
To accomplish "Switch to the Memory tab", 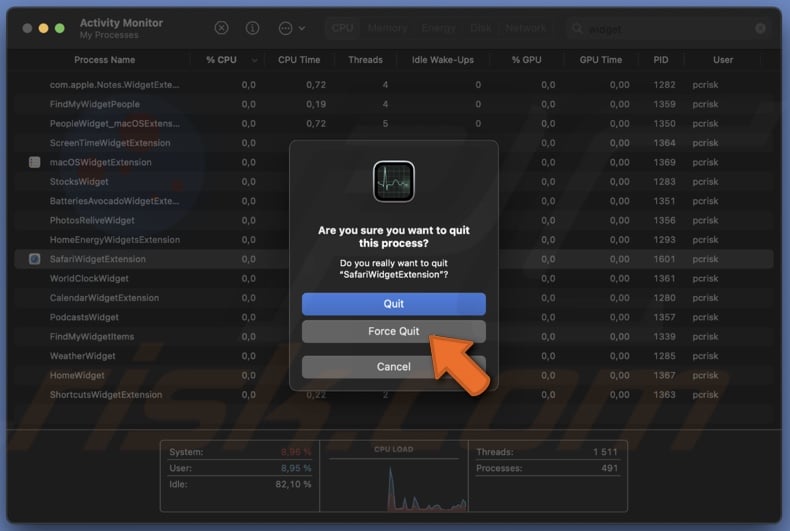I will click(x=387, y=28).
